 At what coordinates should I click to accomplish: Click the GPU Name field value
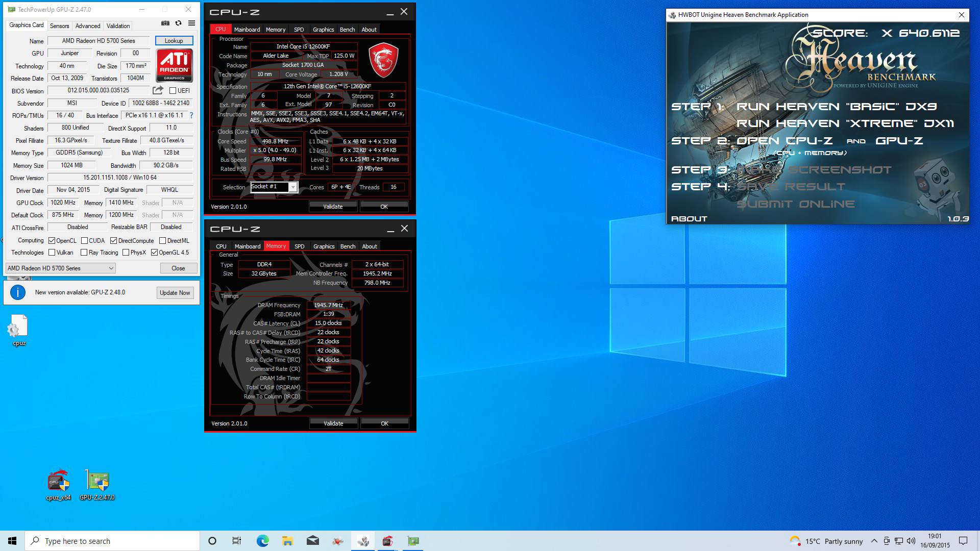pos(99,41)
